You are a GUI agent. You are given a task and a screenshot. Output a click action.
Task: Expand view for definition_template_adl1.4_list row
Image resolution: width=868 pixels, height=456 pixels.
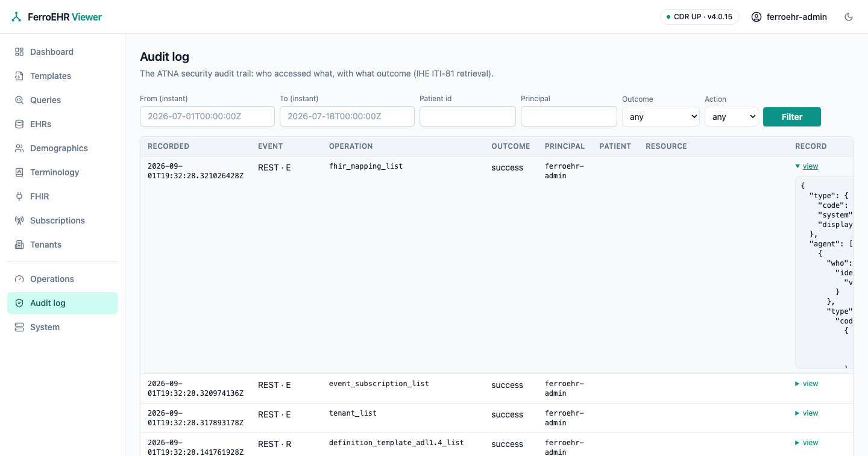click(807, 443)
